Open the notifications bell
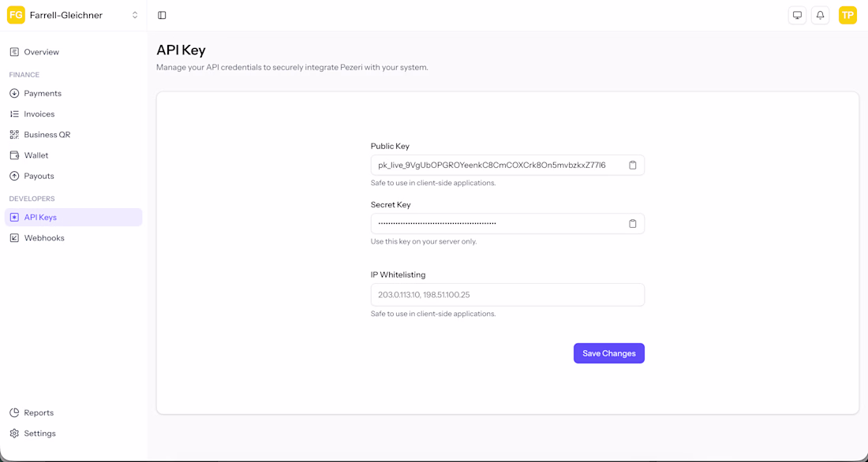 coord(821,15)
